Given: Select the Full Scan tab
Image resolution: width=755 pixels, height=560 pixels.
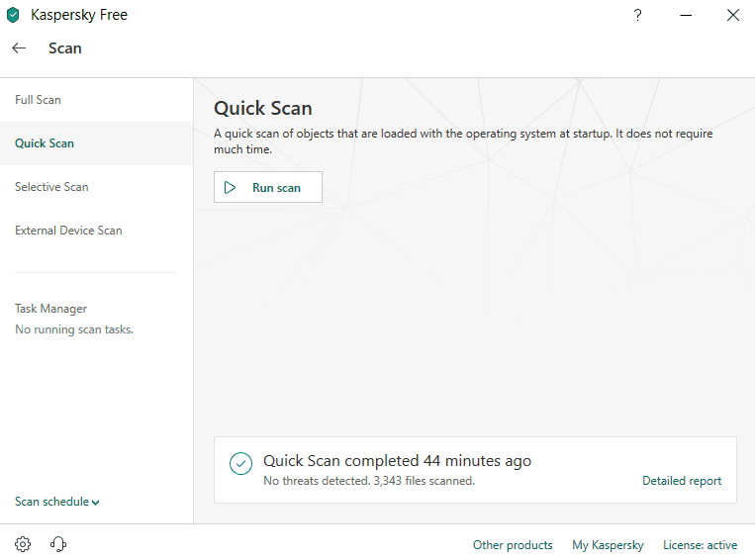Looking at the screenshot, I should (96, 100).
